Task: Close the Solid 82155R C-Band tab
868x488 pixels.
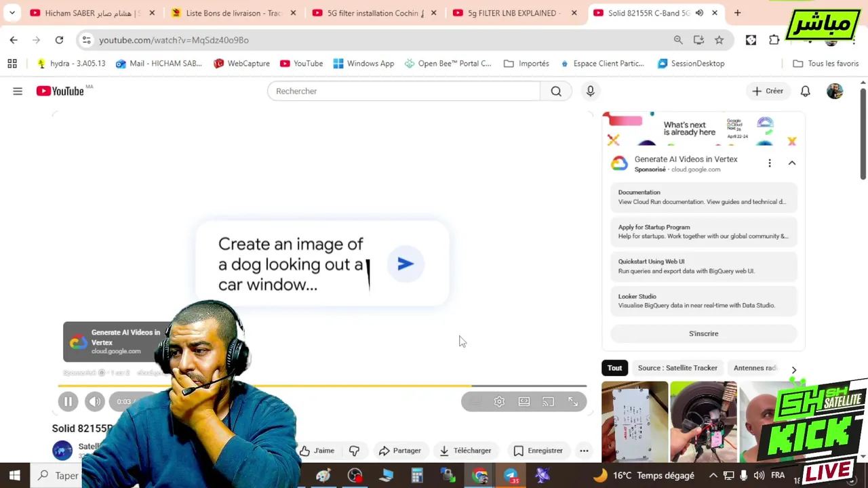Action: click(714, 13)
